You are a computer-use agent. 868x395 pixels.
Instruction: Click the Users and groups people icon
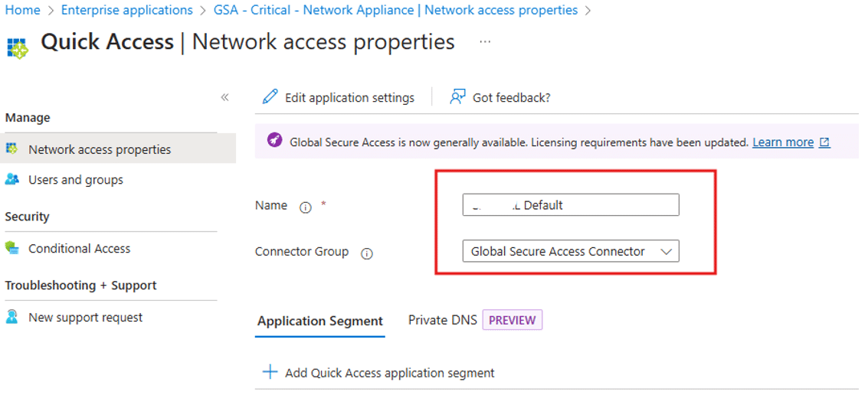[11, 179]
